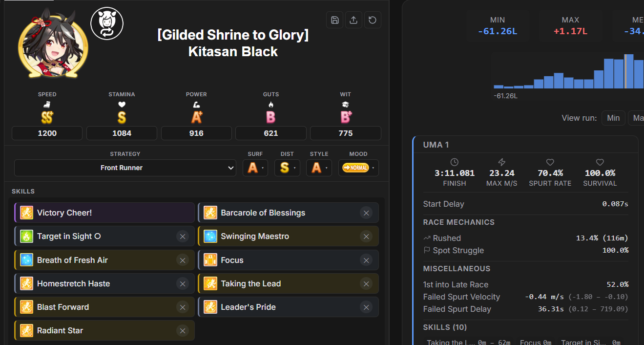
Task: Click the Guts B rank badge
Action: tap(271, 117)
